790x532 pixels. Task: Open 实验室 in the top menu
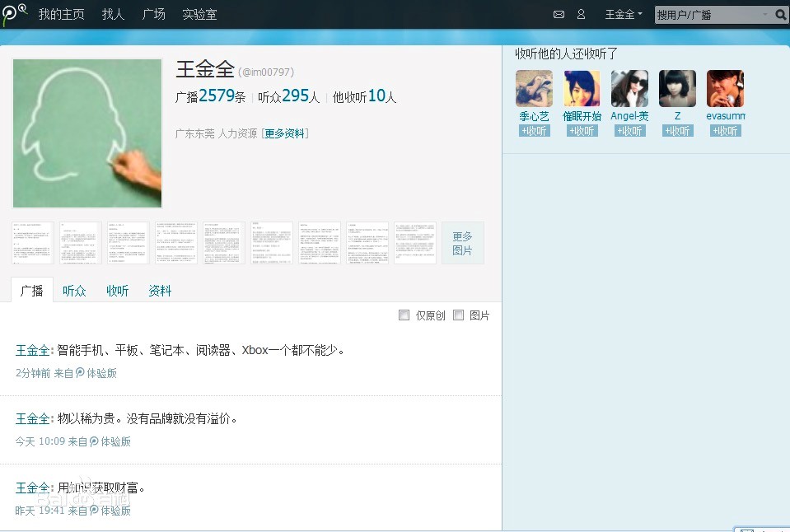coord(199,14)
